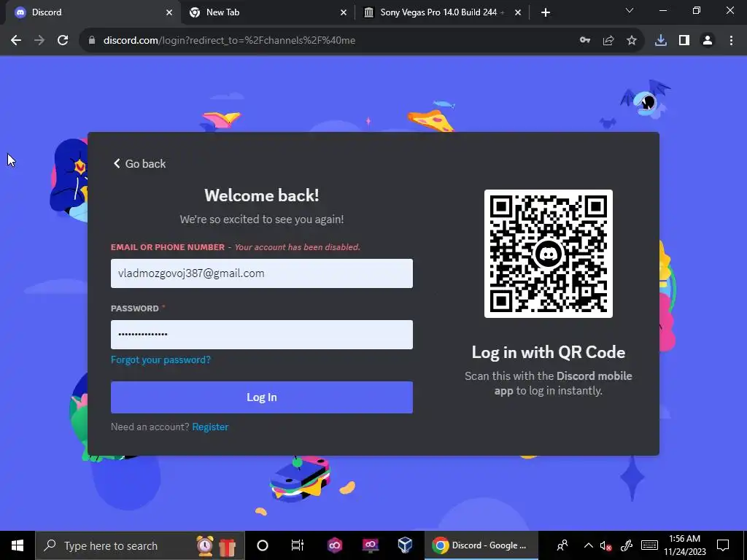Screen dimensions: 747x560
Task: Restore down the Chrome window
Action: pyautogui.click(x=697, y=10)
